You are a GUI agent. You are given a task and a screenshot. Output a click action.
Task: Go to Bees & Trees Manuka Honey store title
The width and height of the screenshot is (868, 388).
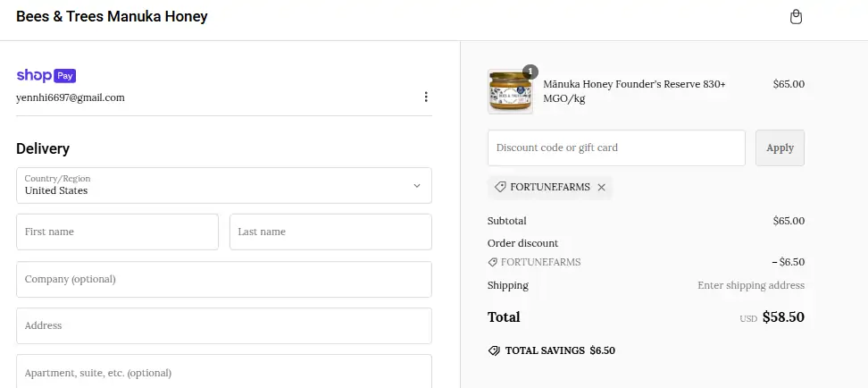pyautogui.click(x=112, y=16)
